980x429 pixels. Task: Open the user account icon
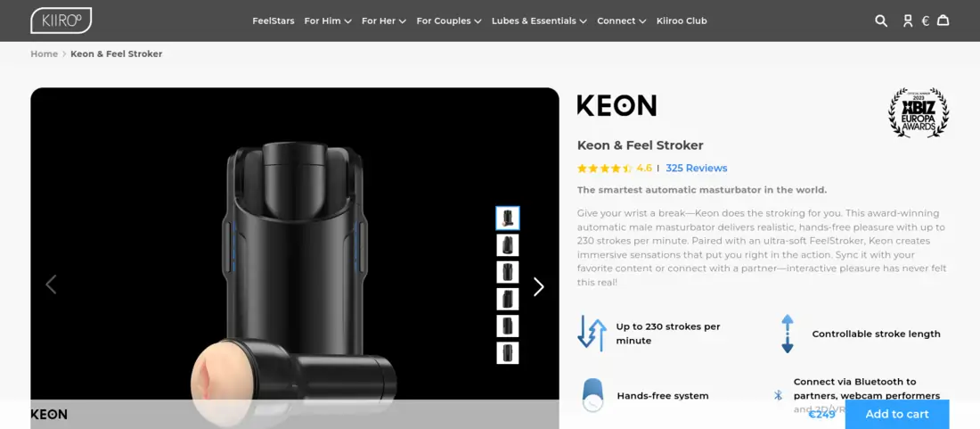(908, 21)
